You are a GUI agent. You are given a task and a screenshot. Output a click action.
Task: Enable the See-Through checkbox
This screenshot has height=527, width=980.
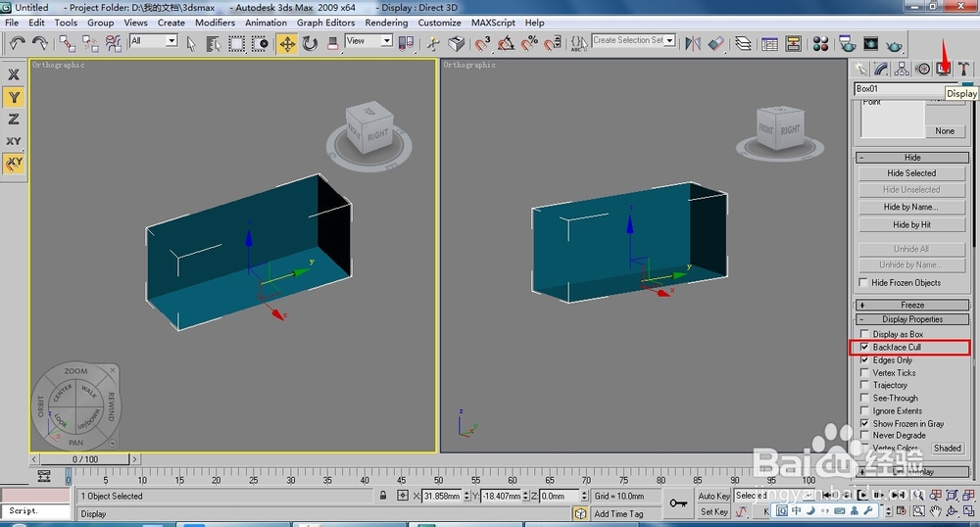pos(864,398)
